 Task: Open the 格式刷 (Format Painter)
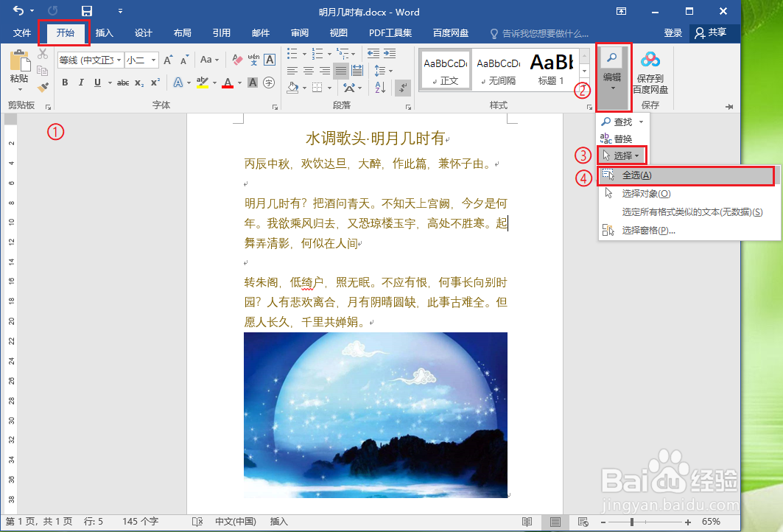[42, 86]
